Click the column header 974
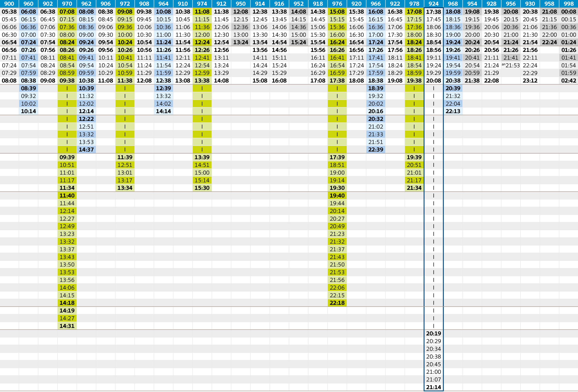Viewport: 578px width, 392px height. (x=202, y=4)
